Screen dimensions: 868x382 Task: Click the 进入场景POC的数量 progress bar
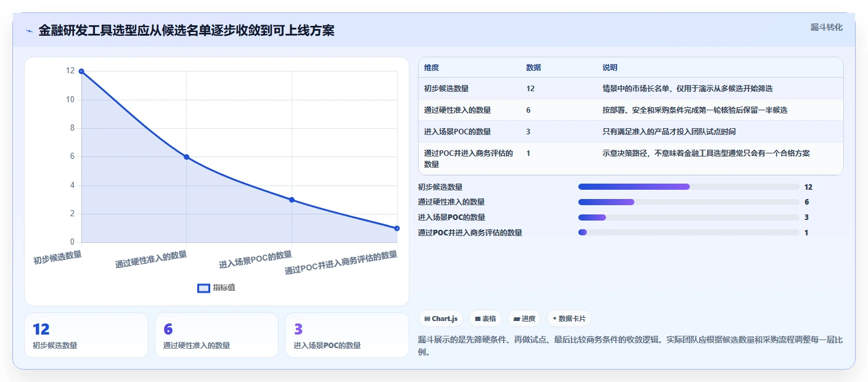(689, 217)
